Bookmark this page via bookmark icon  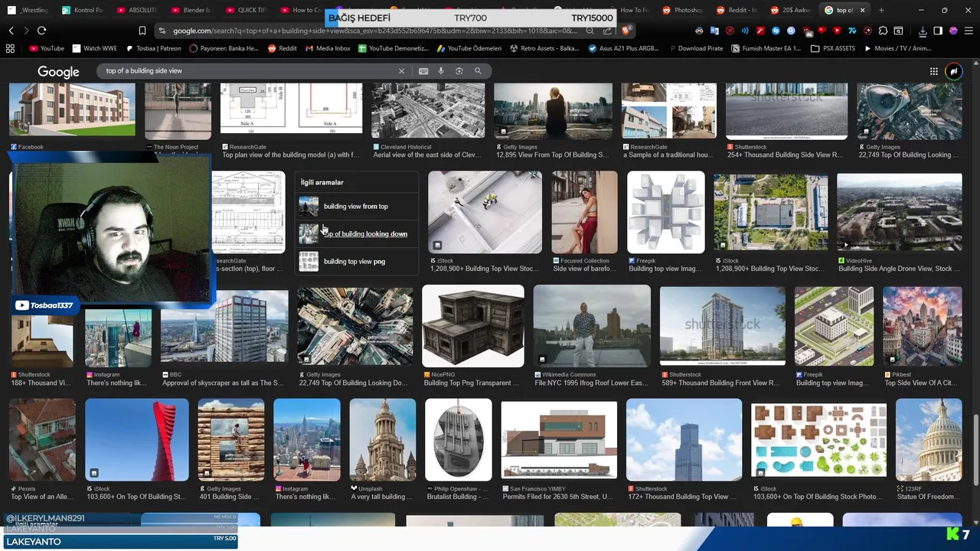click(x=142, y=31)
